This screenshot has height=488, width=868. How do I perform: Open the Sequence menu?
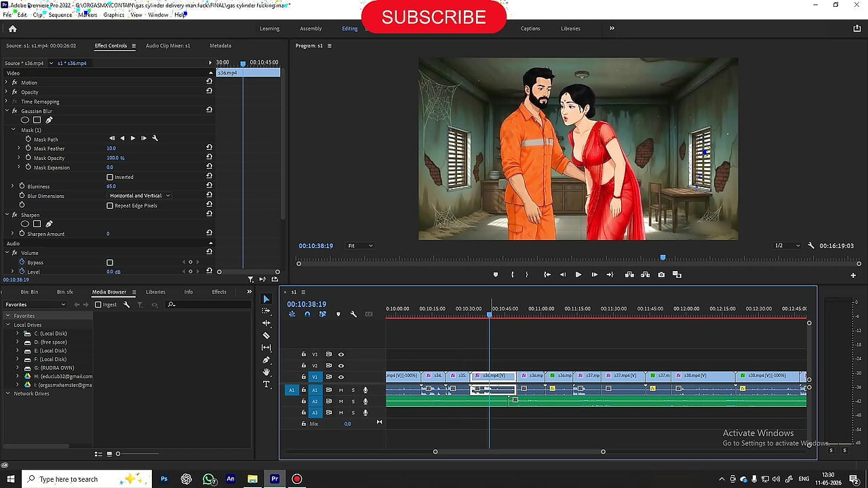(60, 14)
